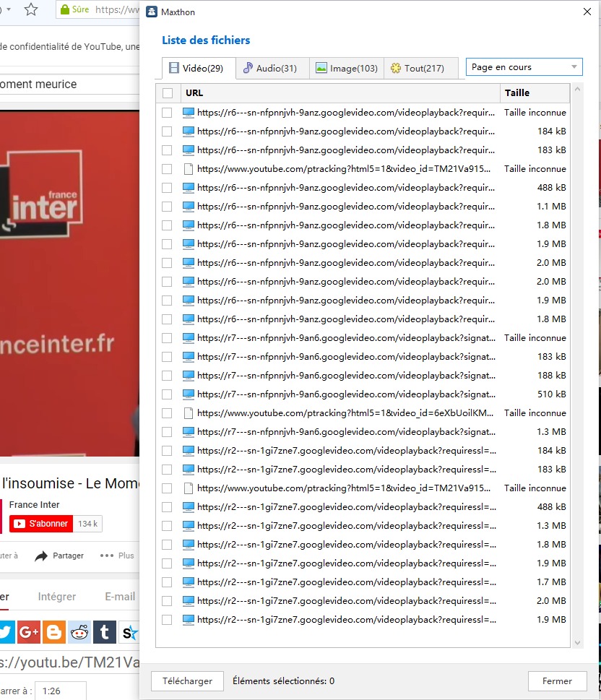The image size is (601, 700).
Task: Click the file list scroll down arrow
Action: (577, 643)
